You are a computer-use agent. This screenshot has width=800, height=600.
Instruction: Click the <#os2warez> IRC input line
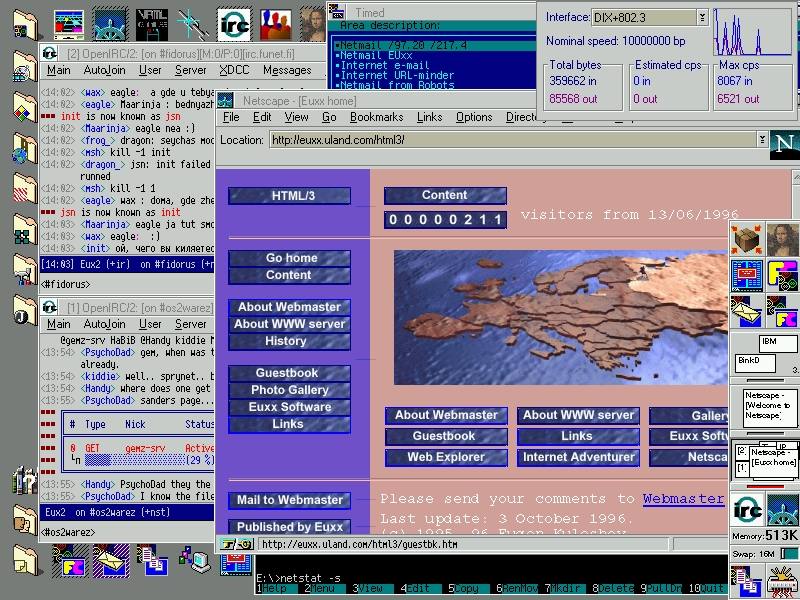tap(127, 532)
